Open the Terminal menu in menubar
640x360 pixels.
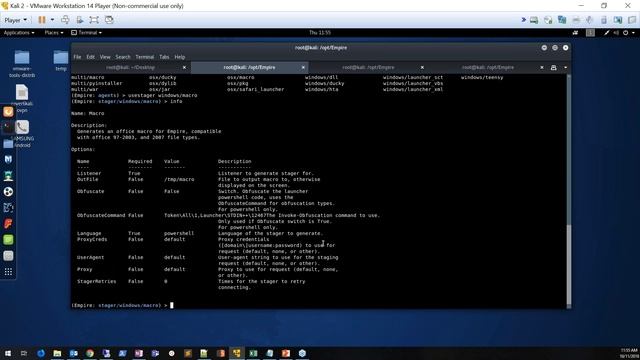[144, 57]
